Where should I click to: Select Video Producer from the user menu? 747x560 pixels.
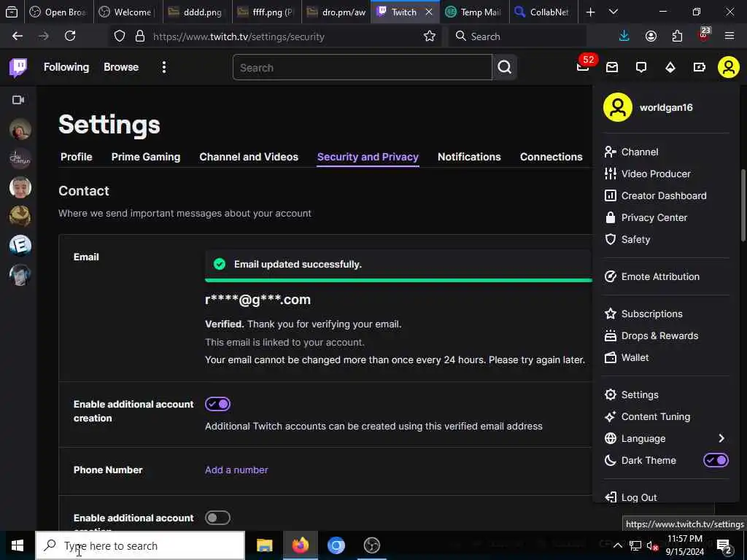(665, 174)
